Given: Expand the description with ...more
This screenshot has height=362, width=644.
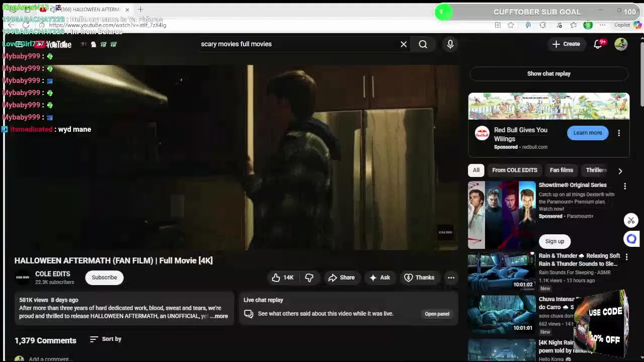Looking at the screenshot, I should pyautogui.click(x=219, y=316).
